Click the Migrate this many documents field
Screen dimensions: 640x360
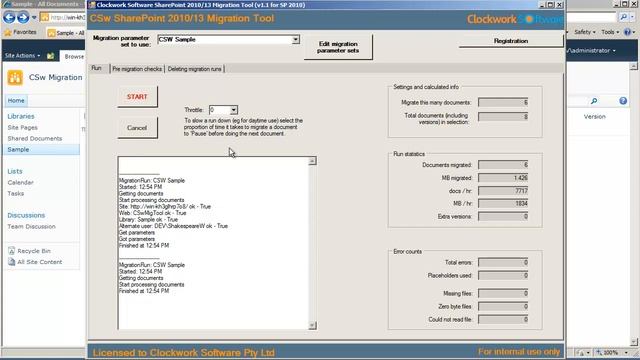point(503,102)
